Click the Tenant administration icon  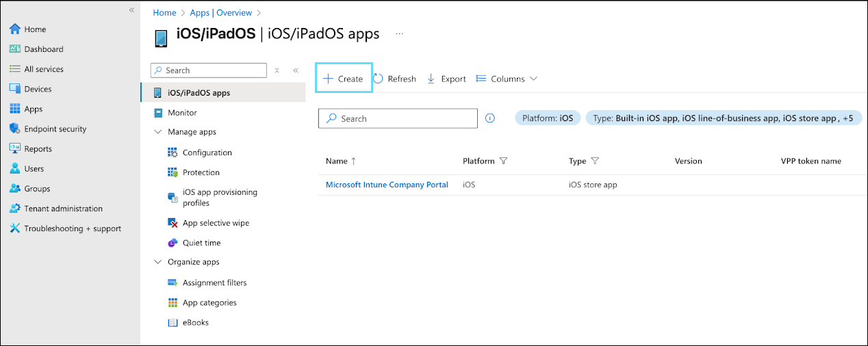point(15,209)
